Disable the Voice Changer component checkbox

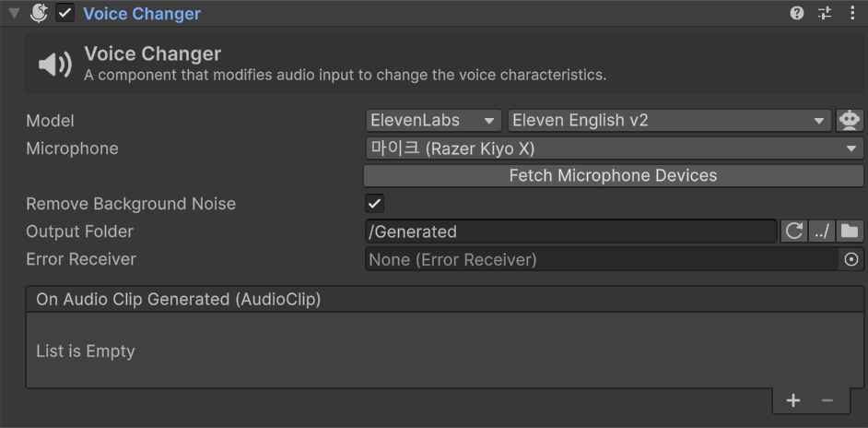65,14
